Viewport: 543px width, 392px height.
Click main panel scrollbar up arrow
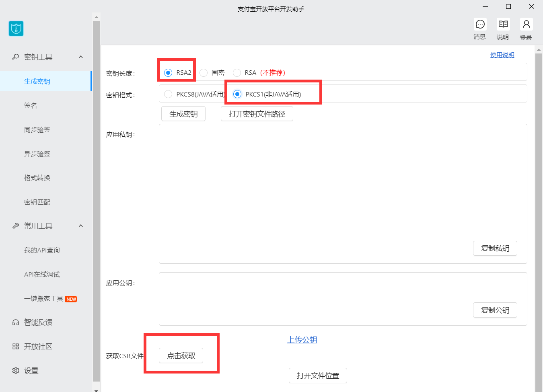pos(539,50)
